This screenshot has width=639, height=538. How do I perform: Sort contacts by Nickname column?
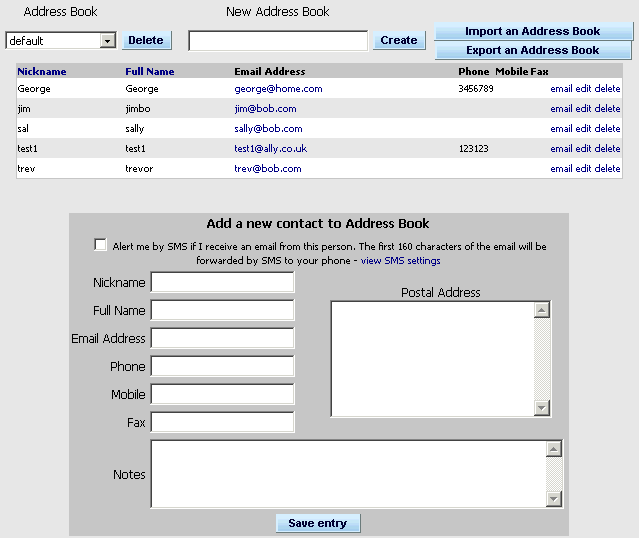[x=42, y=72]
